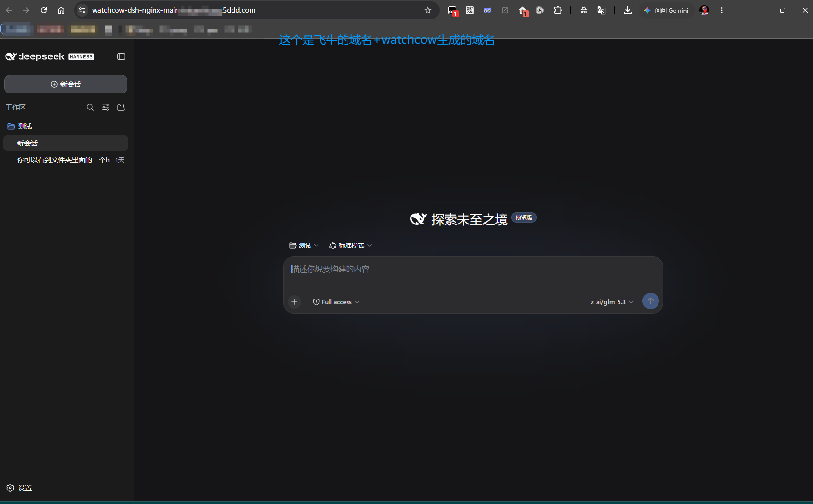Open the Full access permission dropdown
The height and width of the screenshot is (504, 813).
pyautogui.click(x=336, y=302)
